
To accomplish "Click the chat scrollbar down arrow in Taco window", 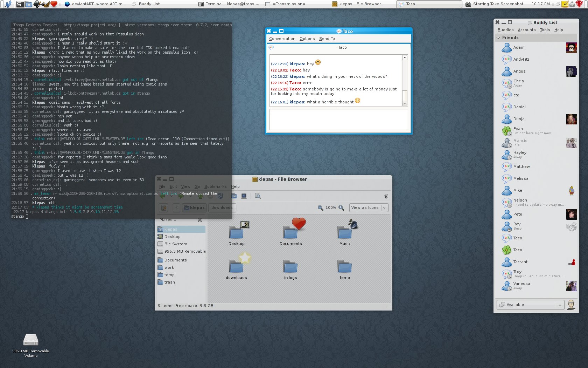I will coord(405,104).
